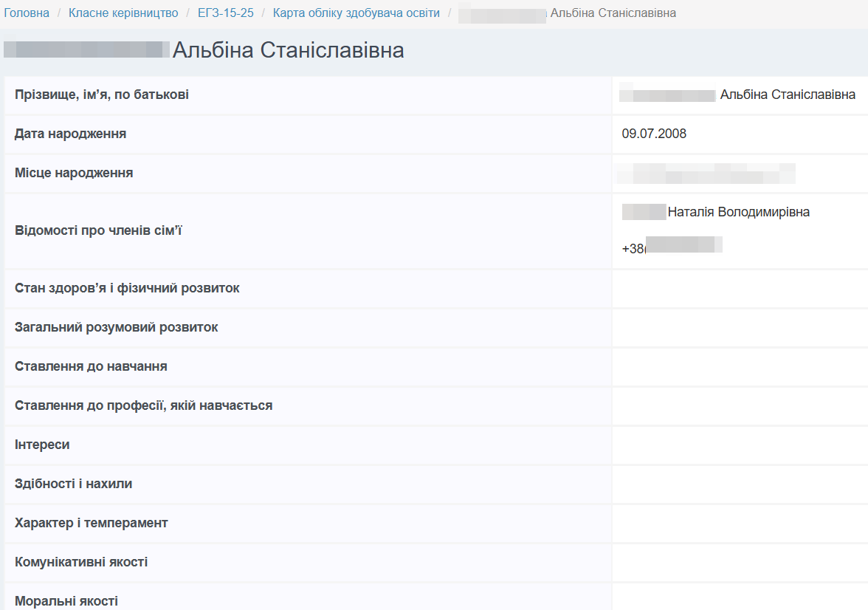Click the Дата народження row label
Viewport: 868px width, 610px height.
70,134
